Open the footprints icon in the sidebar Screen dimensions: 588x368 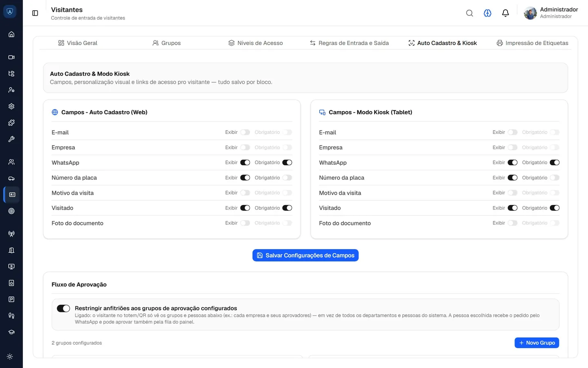click(11, 316)
